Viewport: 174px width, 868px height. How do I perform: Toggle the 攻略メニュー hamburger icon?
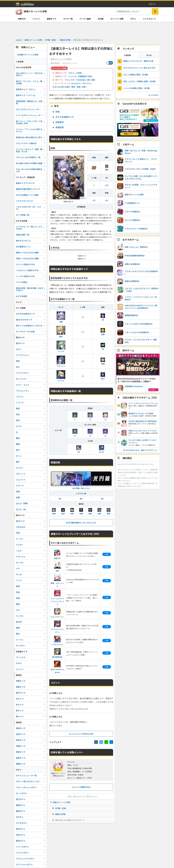[x=17, y=47]
